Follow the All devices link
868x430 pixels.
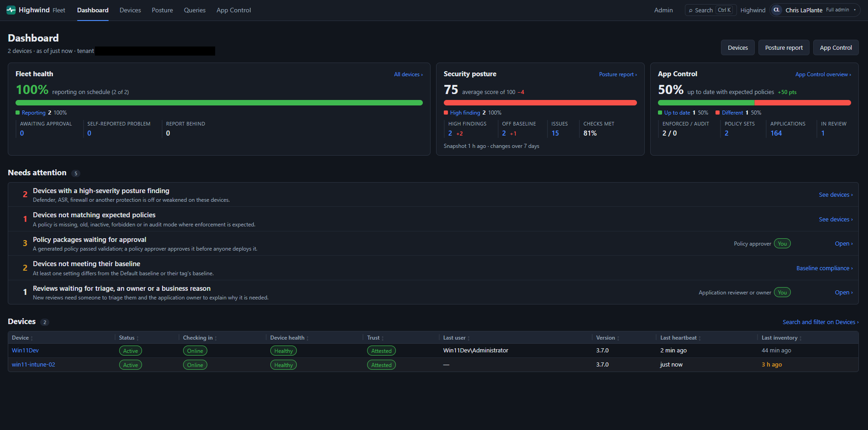(408, 74)
